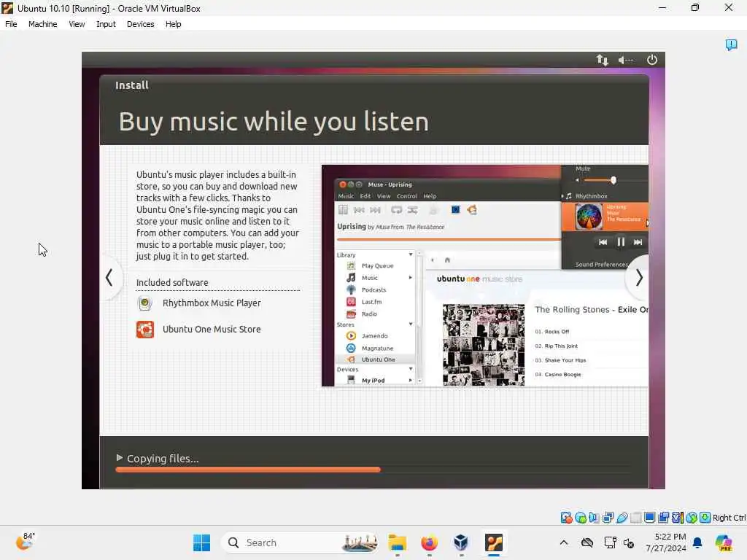This screenshot has width=747, height=560.
Task: Click the mouse integration status indicator
Action: click(692, 518)
